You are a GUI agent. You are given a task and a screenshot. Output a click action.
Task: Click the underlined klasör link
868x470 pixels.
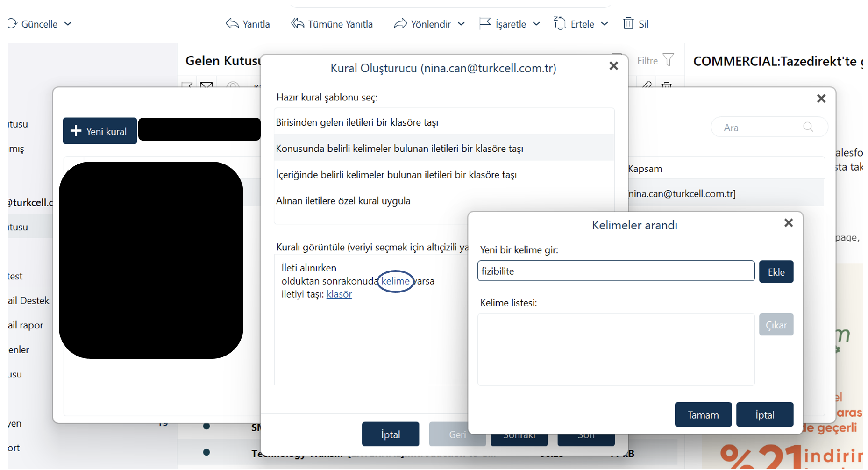coord(339,294)
